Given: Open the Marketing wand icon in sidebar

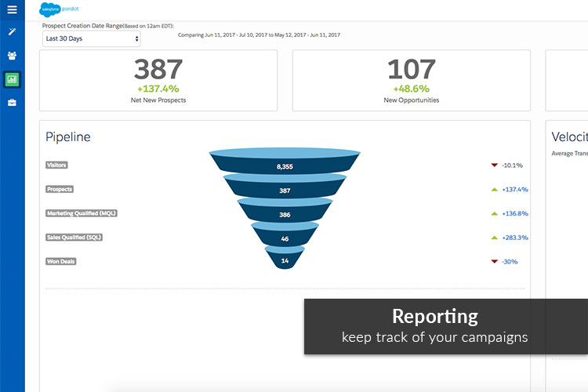Looking at the screenshot, I should tap(12, 32).
